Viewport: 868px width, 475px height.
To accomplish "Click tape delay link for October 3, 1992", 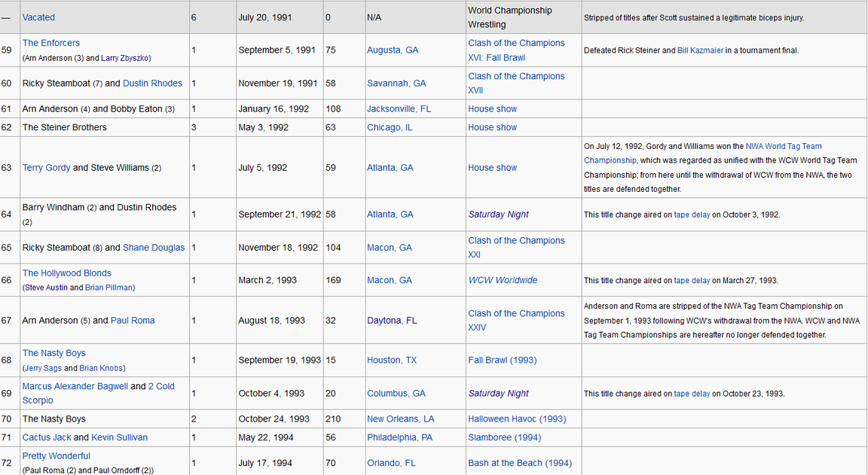I will tap(692, 215).
